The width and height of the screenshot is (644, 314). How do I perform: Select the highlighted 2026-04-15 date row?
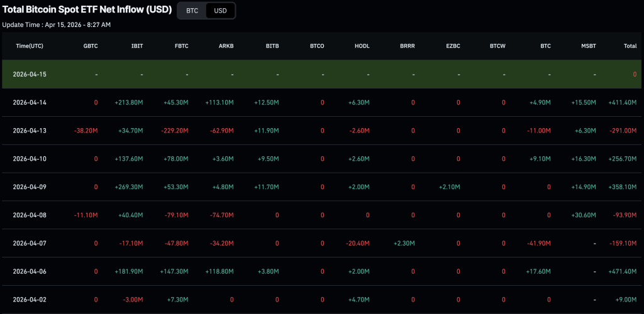[x=30, y=74]
